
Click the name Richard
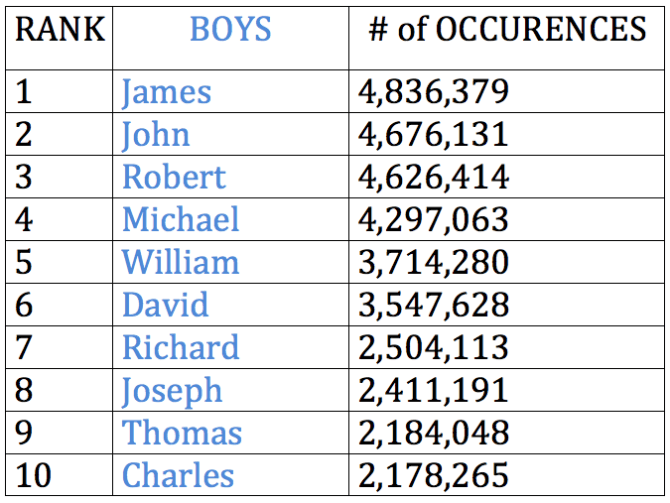coord(181,347)
